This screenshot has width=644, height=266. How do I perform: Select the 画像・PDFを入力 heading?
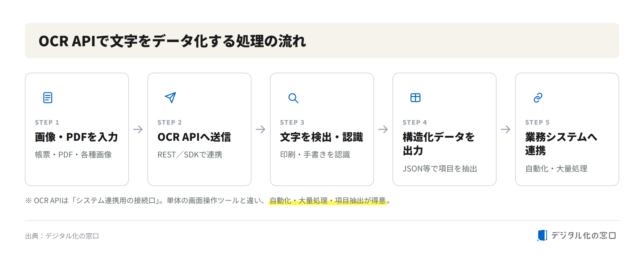[76, 137]
